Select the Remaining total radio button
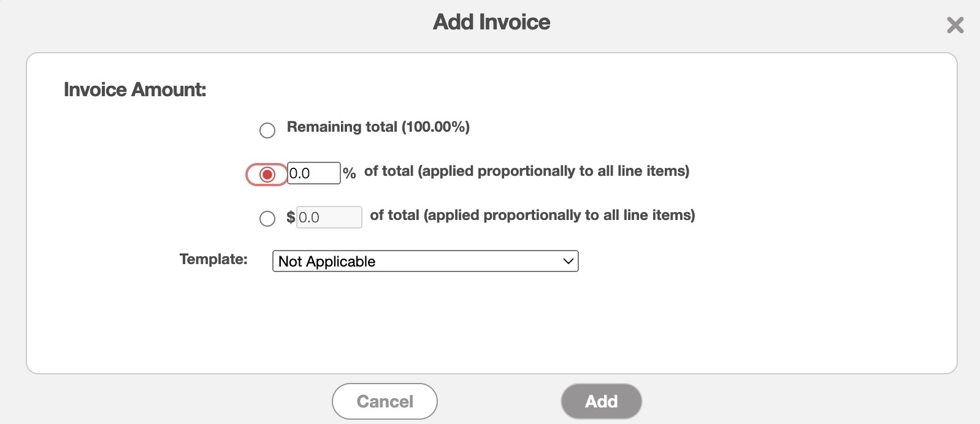Image resolution: width=980 pixels, height=424 pixels. click(x=267, y=131)
